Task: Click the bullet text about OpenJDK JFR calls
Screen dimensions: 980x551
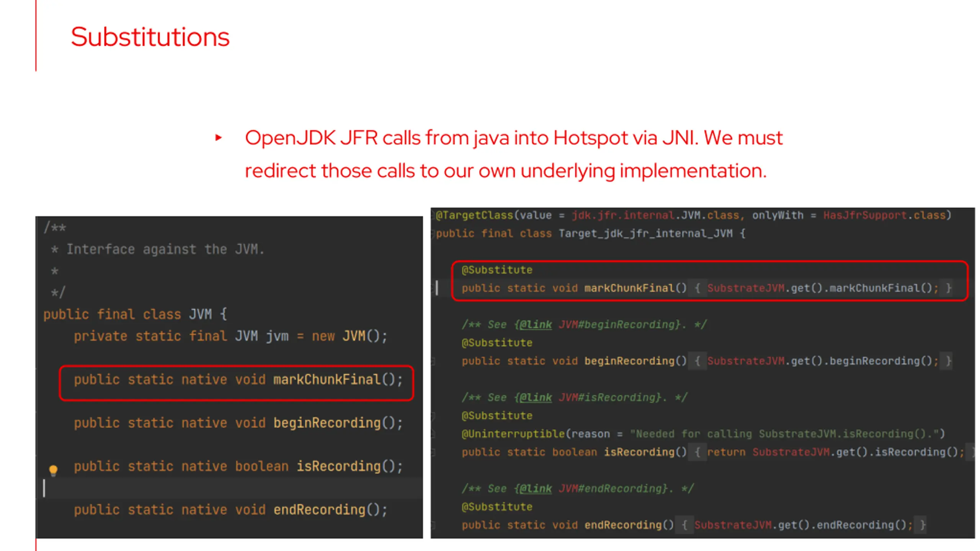Action: point(514,154)
